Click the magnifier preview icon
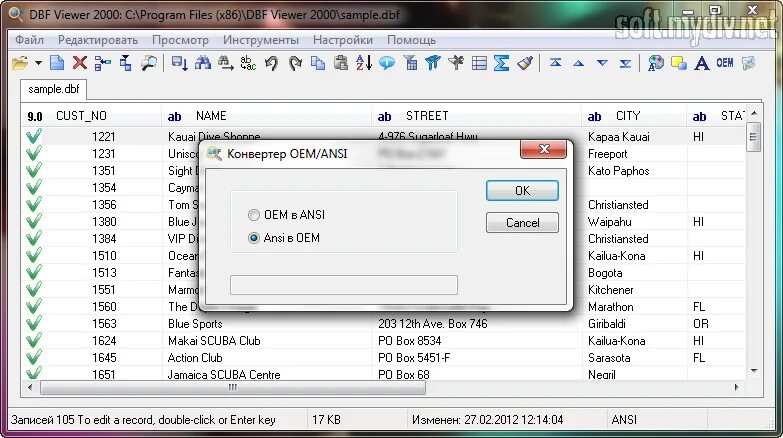 [149, 63]
